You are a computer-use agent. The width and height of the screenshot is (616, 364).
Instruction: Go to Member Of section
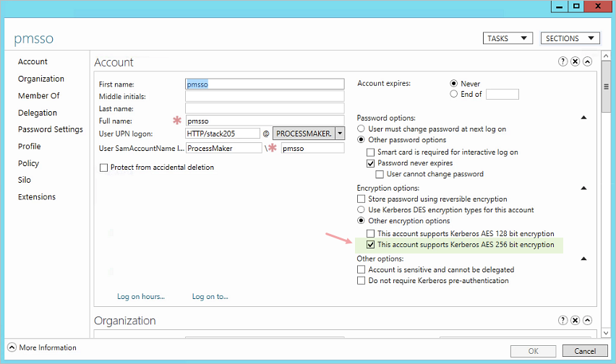pyautogui.click(x=38, y=95)
